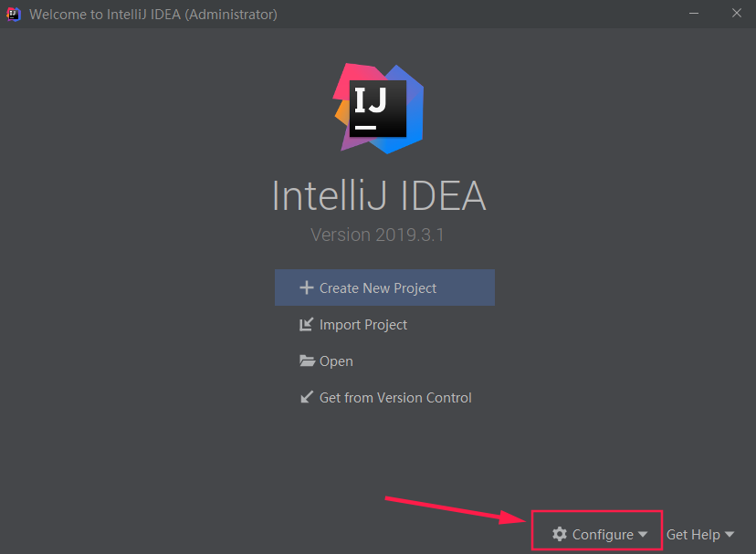This screenshot has height=554, width=756.
Task: Expand the Get Help dropdown arrow
Action: point(729,535)
